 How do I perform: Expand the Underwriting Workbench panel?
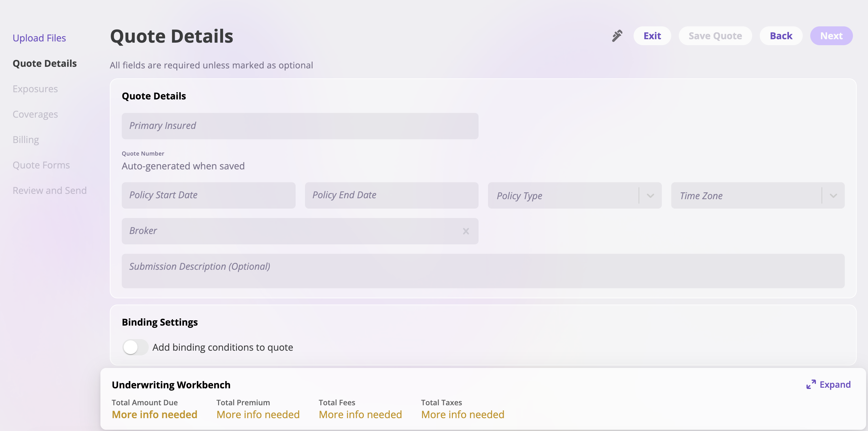(x=835, y=384)
